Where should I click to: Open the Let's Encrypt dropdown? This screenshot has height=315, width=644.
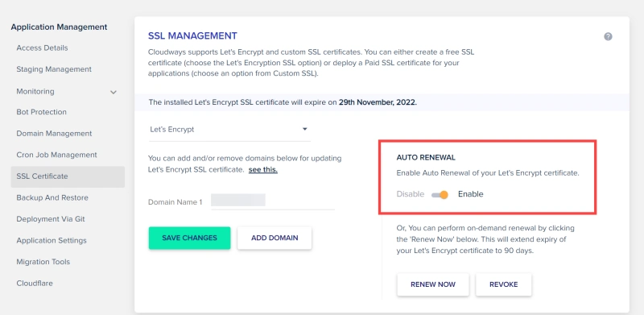point(229,130)
